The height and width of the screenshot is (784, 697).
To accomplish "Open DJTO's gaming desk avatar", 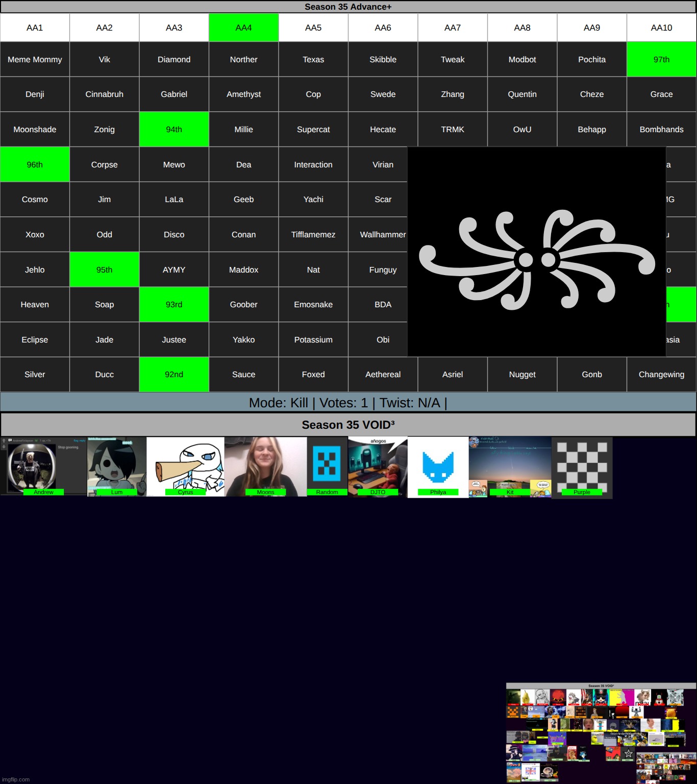I will [378, 465].
